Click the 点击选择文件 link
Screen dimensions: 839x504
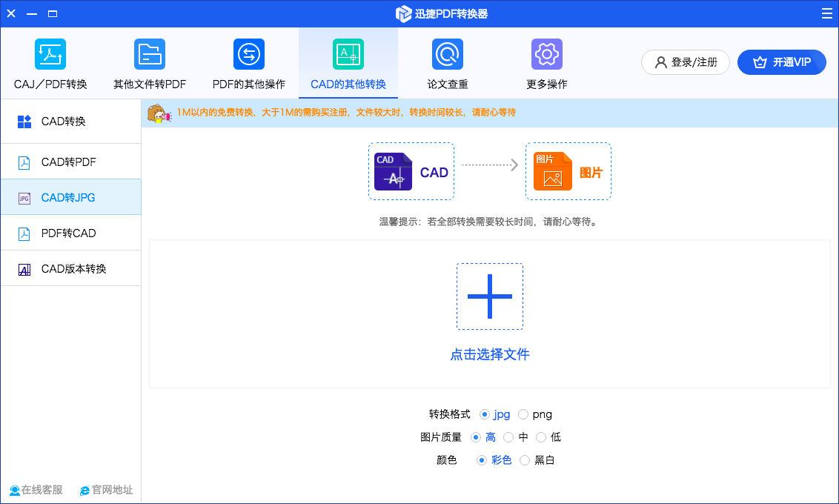490,354
